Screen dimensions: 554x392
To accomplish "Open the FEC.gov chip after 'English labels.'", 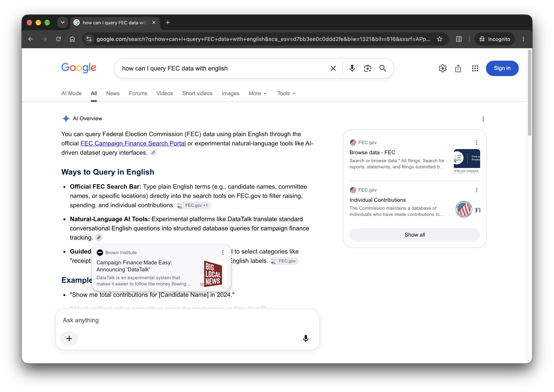I will [x=284, y=261].
